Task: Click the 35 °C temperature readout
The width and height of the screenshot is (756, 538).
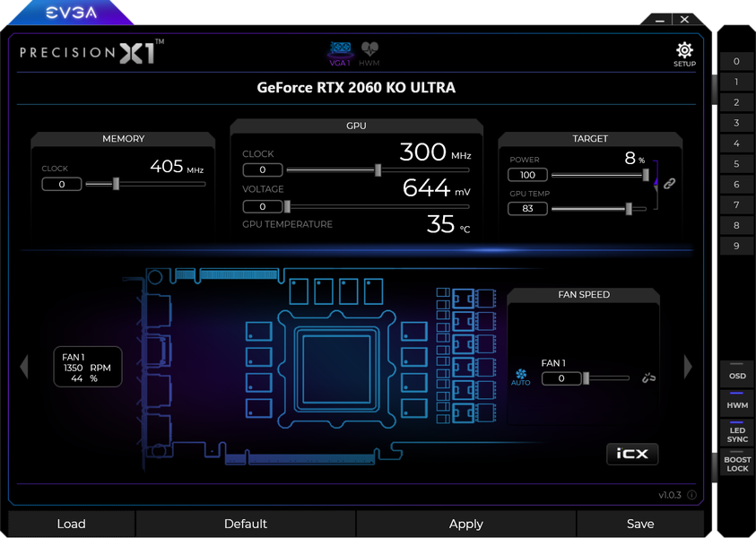Action: point(448,225)
